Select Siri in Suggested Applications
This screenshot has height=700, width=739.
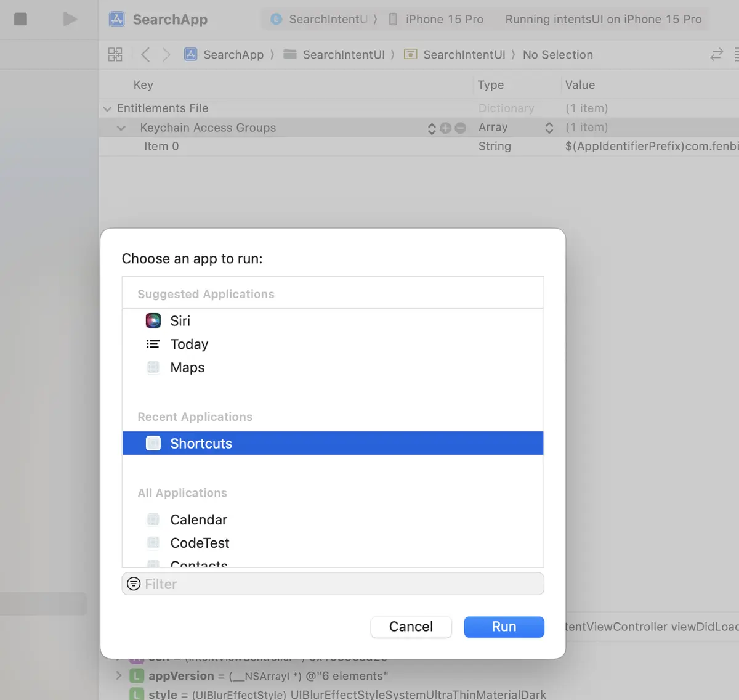(x=333, y=321)
